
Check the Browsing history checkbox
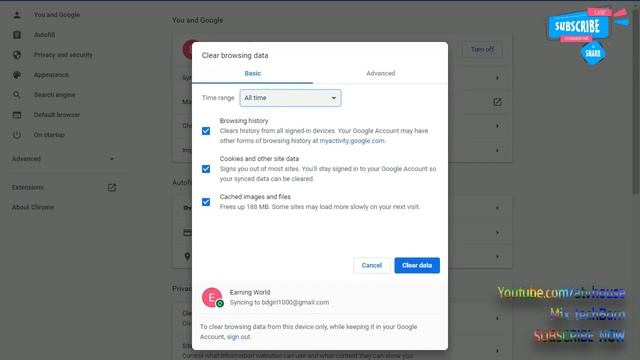pyautogui.click(x=206, y=131)
